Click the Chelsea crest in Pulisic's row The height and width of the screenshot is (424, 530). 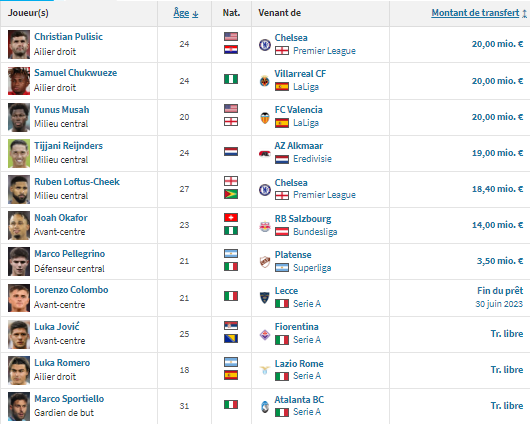tap(265, 45)
